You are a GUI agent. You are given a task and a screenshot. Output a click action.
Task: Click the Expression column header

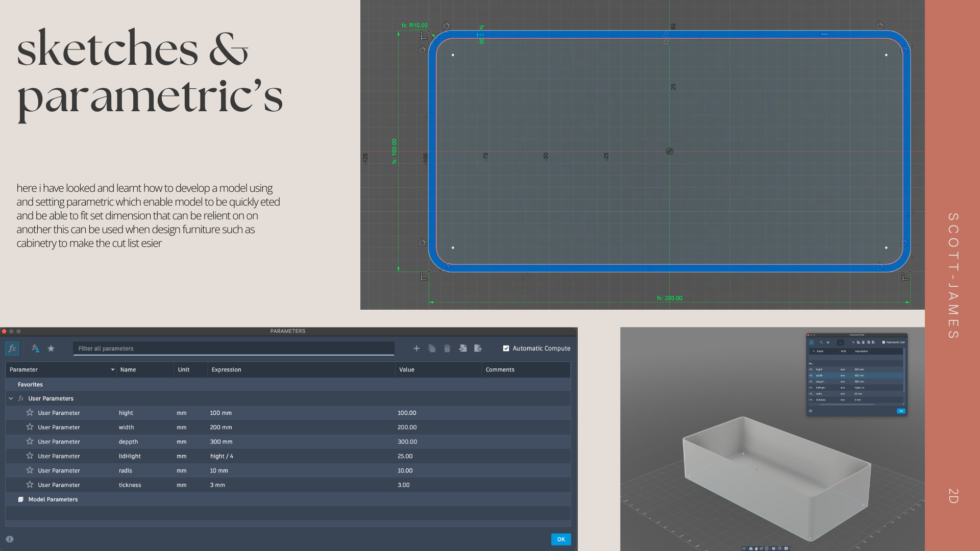point(227,370)
